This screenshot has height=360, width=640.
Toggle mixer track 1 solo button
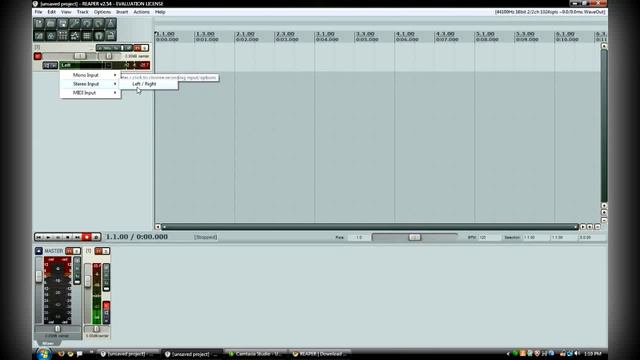pyautogui.click(x=105, y=251)
